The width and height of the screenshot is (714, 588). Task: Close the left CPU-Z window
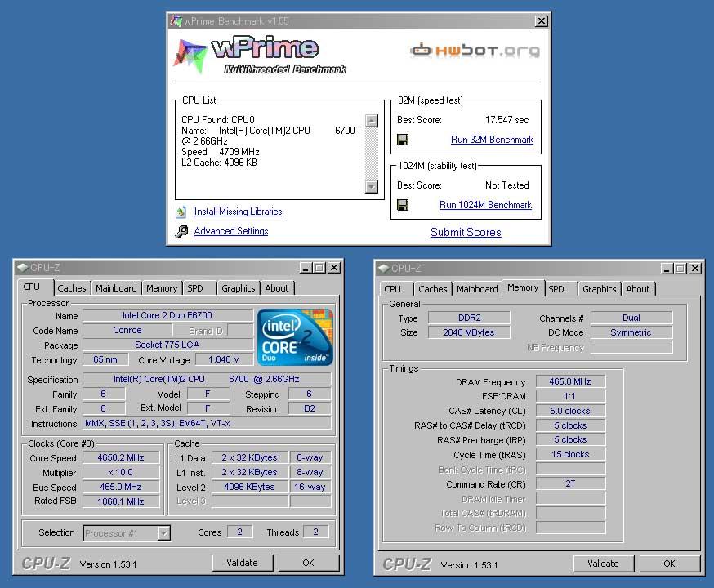[x=334, y=268]
